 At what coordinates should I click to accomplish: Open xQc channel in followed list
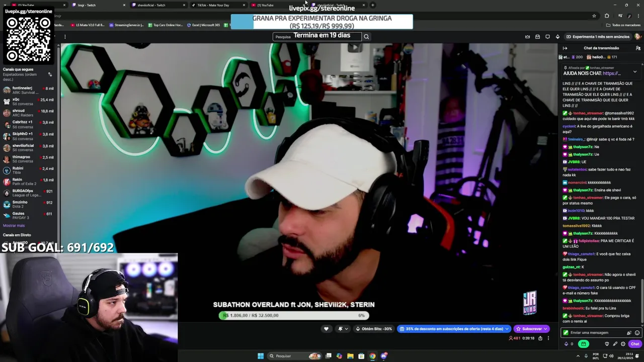28,102
